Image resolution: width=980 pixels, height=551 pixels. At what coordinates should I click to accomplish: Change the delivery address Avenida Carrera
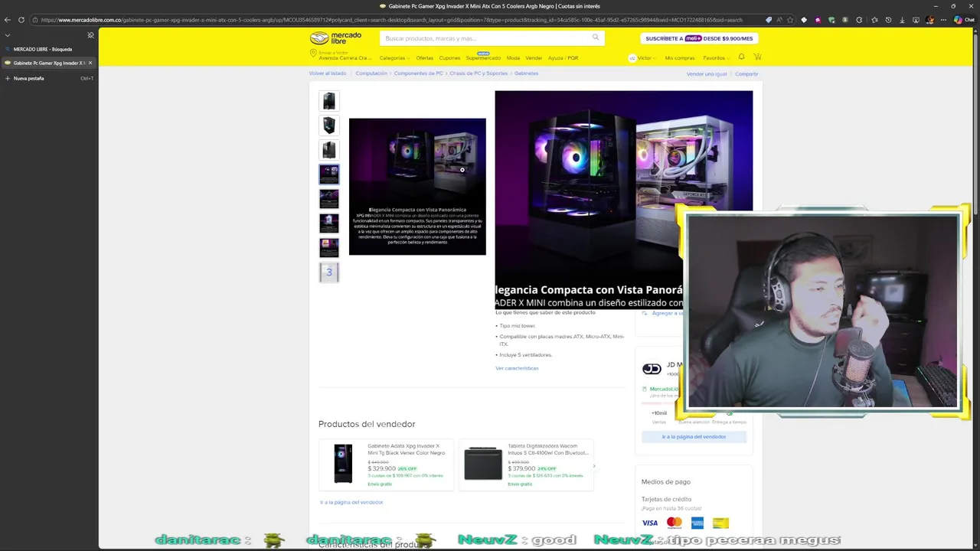[341, 56]
